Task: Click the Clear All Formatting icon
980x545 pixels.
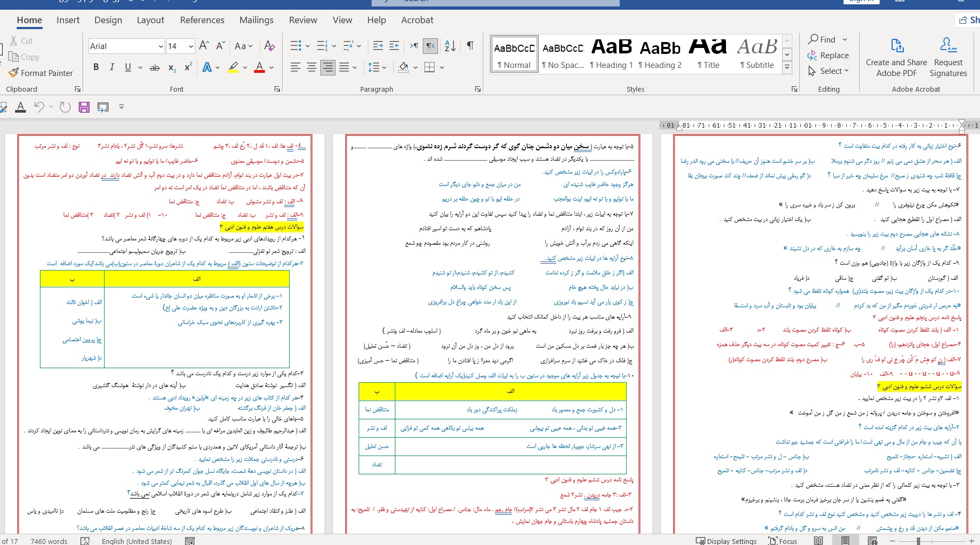Action: click(270, 46)
